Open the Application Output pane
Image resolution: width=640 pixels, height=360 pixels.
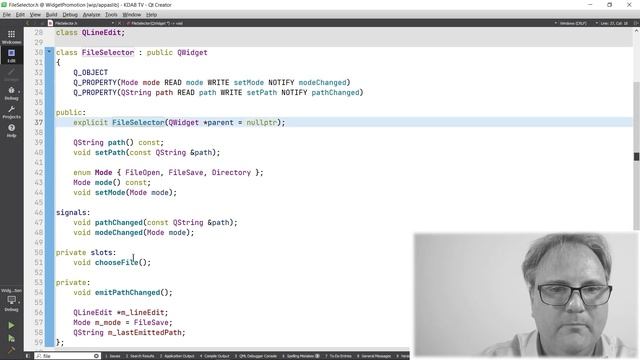point(177,356)
